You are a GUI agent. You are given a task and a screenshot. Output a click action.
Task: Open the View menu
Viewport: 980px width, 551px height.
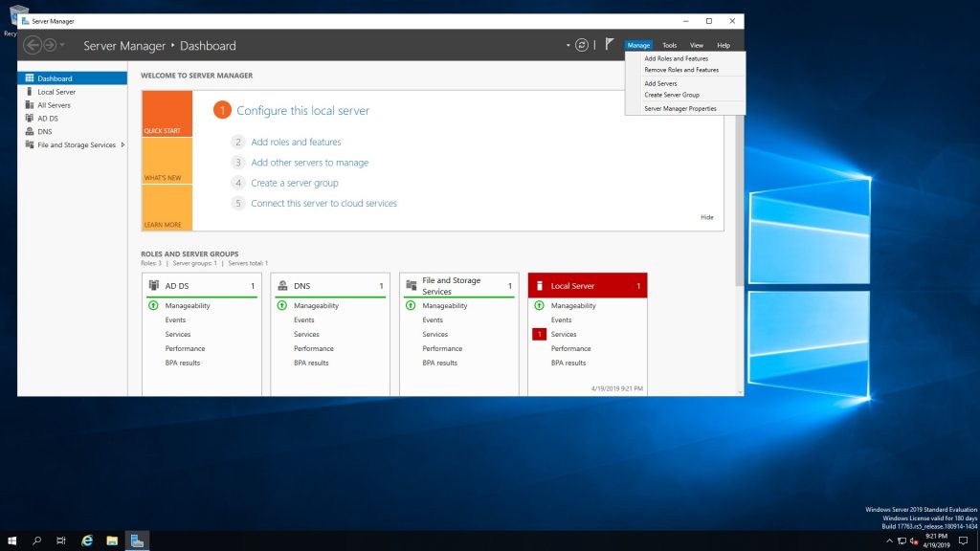tap(697, 45)
